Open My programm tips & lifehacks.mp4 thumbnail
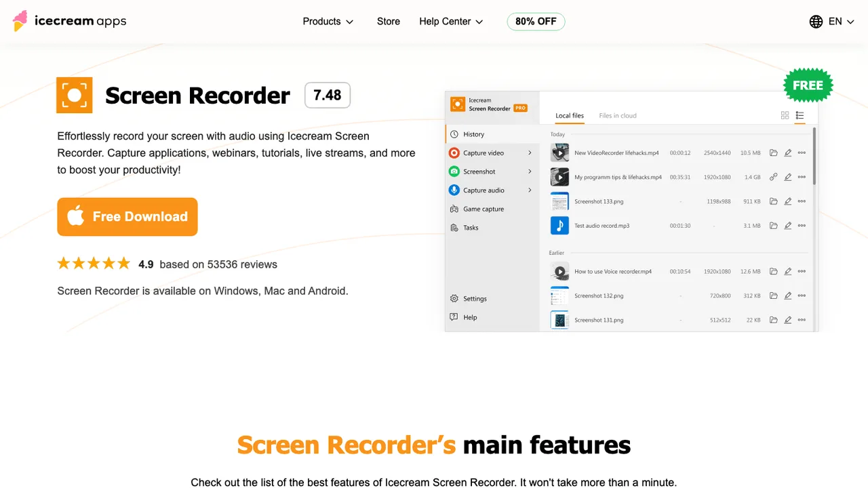The width and height of the screenshot is (868, 488). 559,177
